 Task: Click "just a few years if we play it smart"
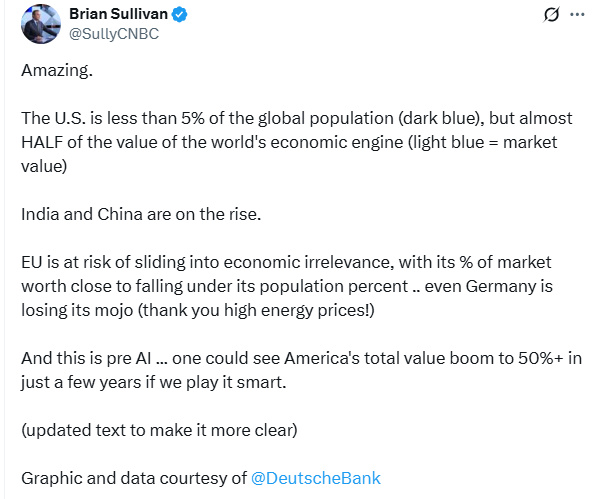[153, 382]
